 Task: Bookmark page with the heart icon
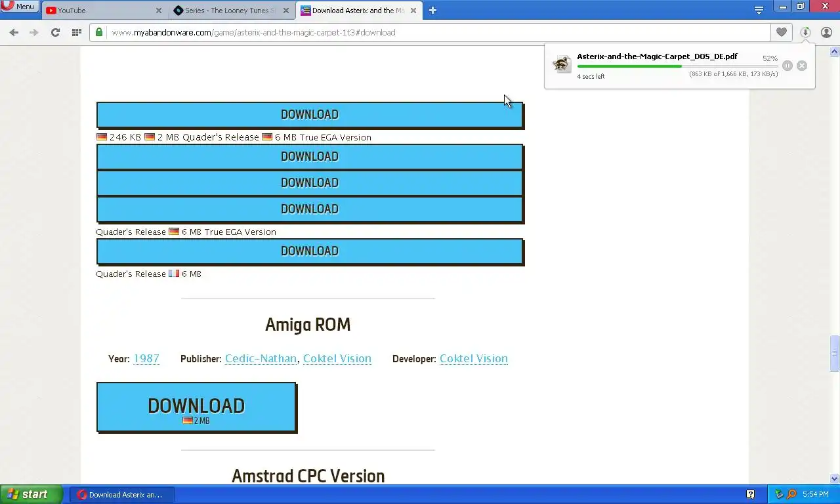click(x=781, y=32)
